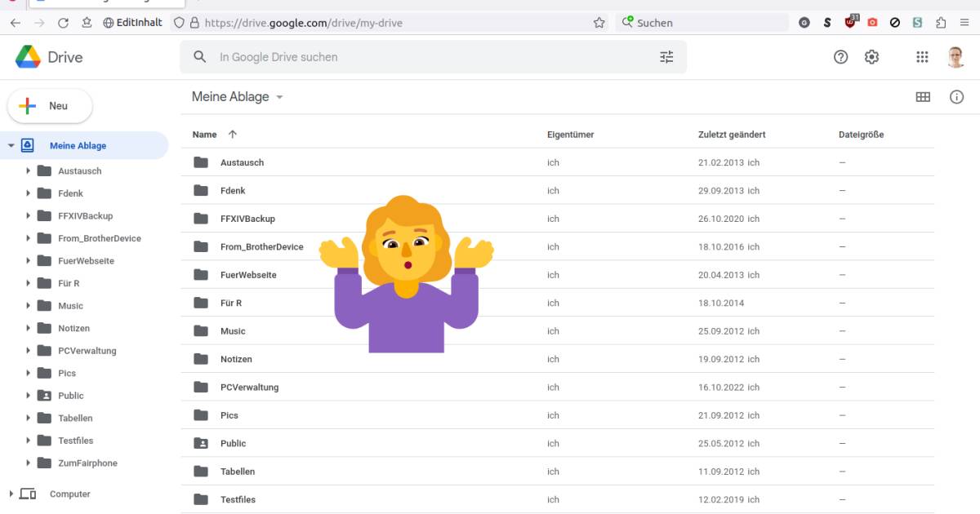This screenshot has height=514, width=980.
Task: Collapse the Meine Ablage sidebar tree
Action: pos(11,146)
